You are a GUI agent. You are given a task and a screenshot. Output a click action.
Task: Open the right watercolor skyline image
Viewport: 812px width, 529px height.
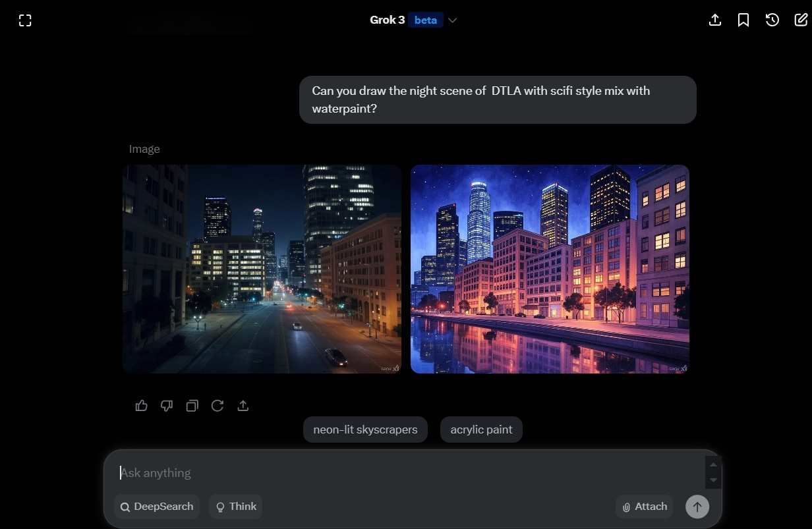(550, 269)
